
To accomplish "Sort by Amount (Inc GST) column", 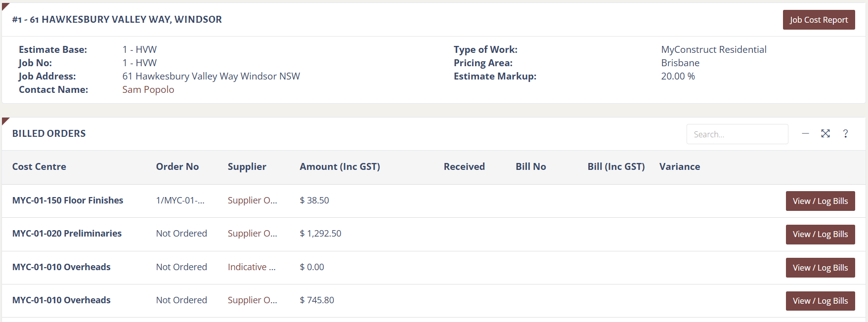I will (340, 167).
